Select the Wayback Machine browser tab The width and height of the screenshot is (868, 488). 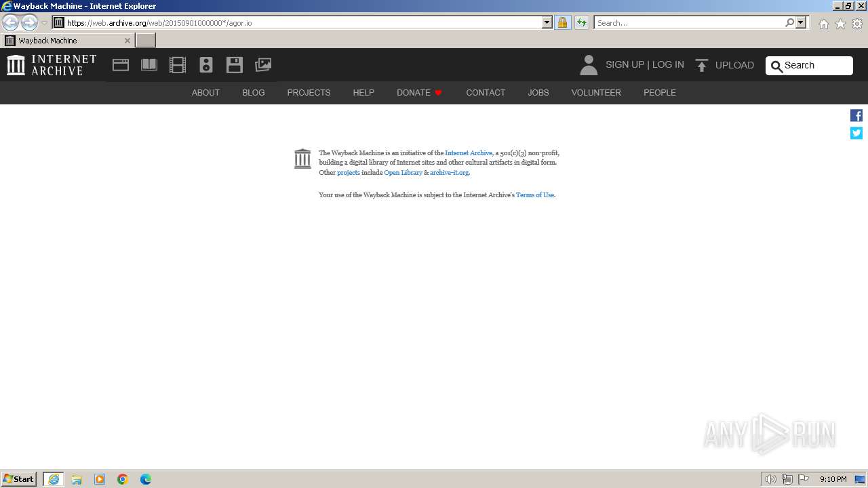(x=66, y=41)
